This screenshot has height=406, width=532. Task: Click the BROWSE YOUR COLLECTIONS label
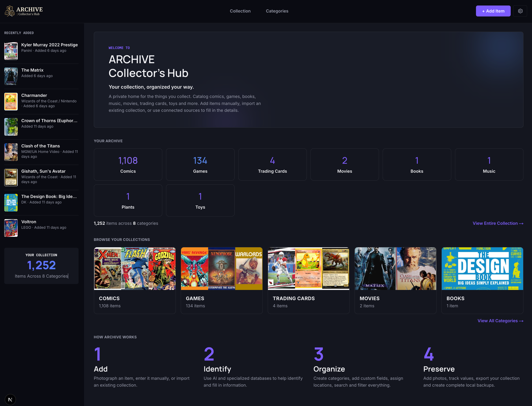coord(122,240)
